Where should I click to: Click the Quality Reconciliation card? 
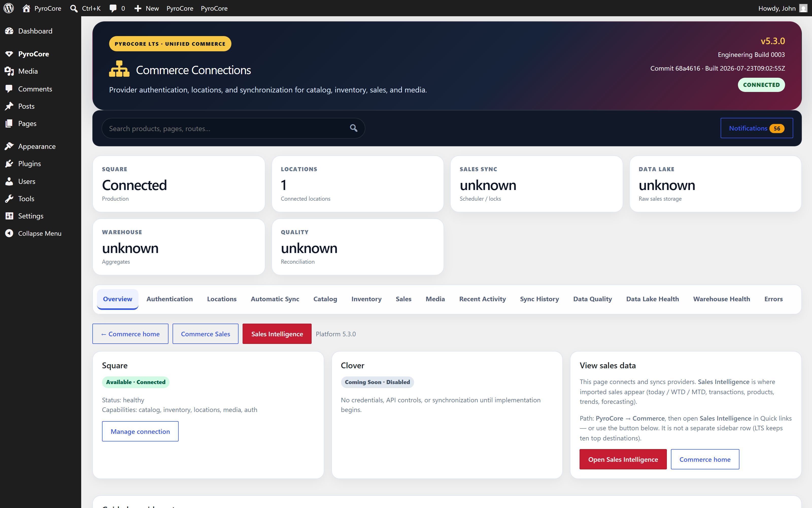coord(358,247)
